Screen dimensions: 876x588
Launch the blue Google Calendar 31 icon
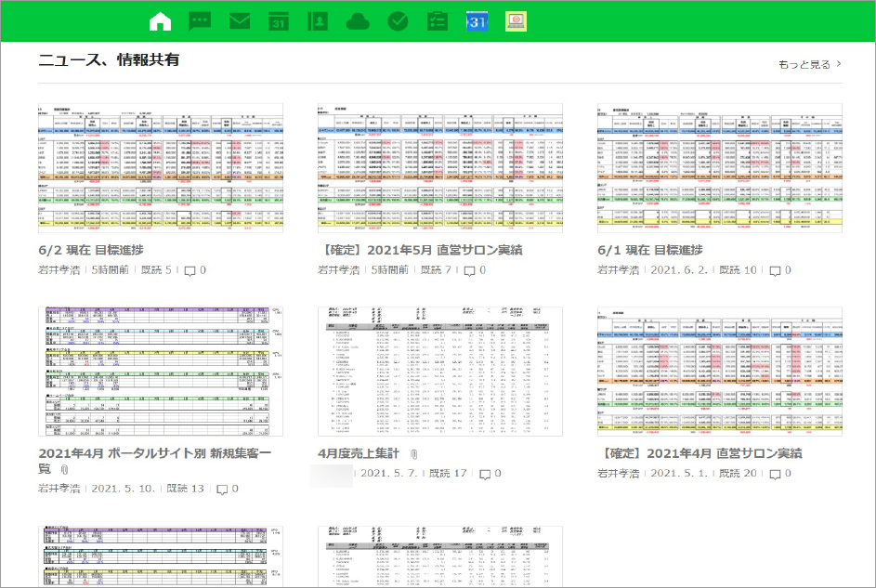pos(477,21)
